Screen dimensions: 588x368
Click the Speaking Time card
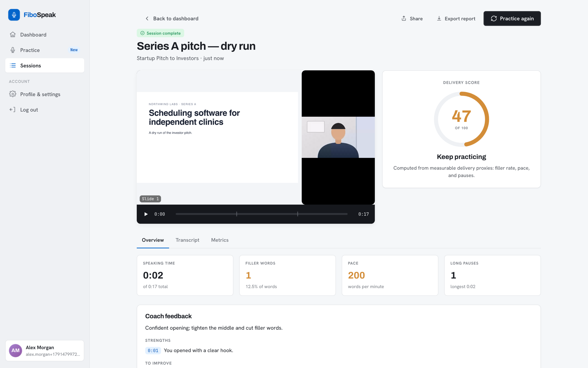pyautogui.click(x=185, y=275)
